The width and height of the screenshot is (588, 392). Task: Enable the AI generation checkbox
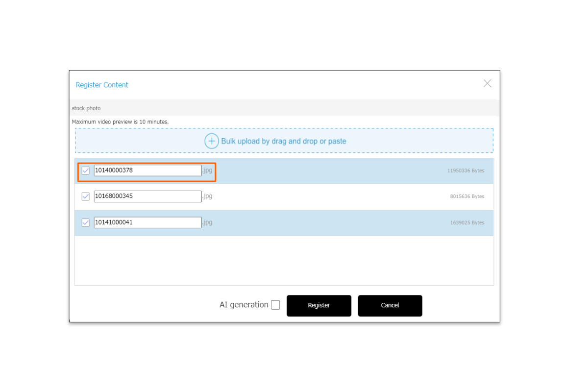point(275,305)
